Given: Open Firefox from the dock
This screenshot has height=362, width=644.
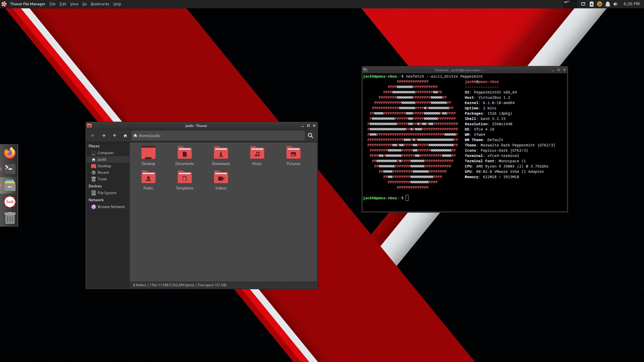Looking at the screenshot, I should (x=9, y=152).
